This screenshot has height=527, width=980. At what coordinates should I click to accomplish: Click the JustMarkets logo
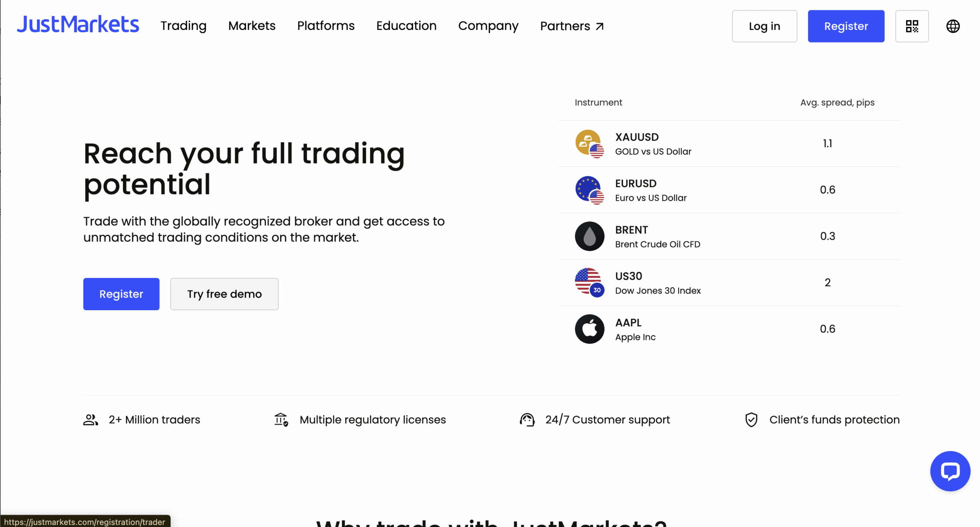coord(78,25)
